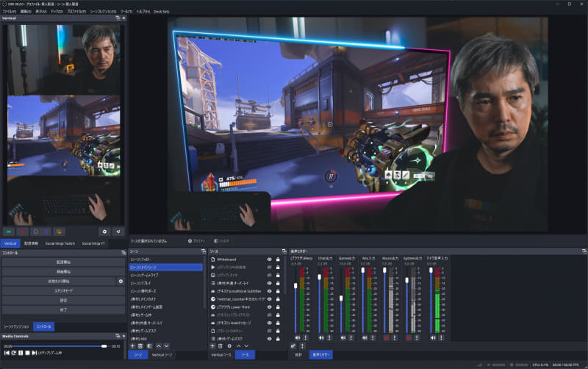Click the 仮想カメラ開始 button

click(x=59, y=281)
